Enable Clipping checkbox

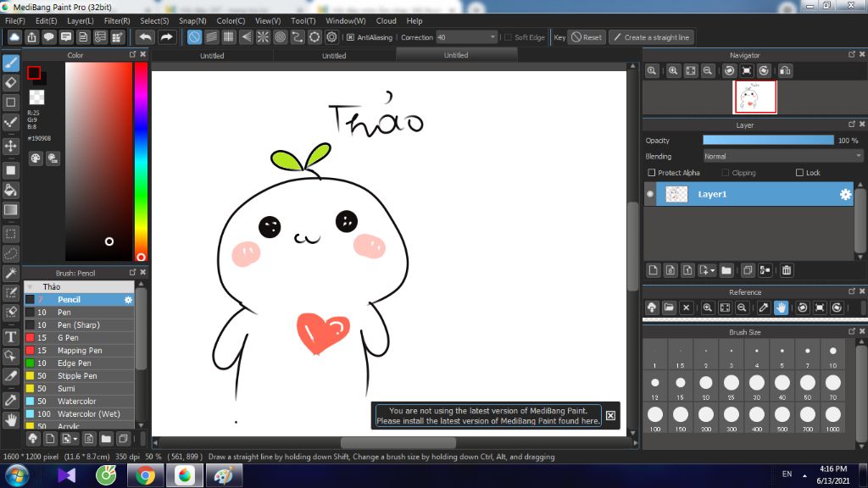coord(726,173)
